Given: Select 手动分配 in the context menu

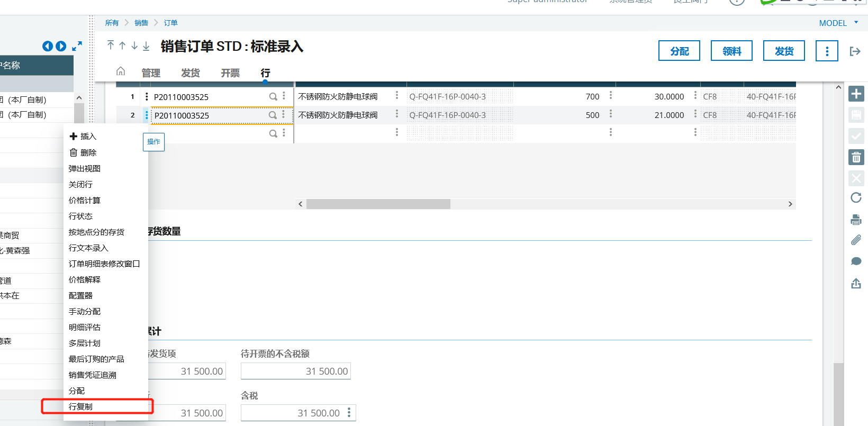Looking at the screenshot, I should (x=106, y=311).
